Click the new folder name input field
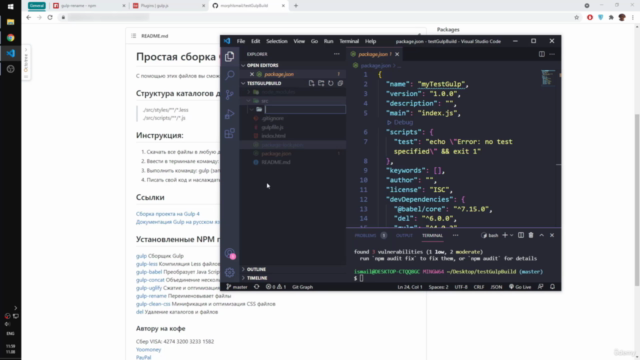 pos(305,109)
